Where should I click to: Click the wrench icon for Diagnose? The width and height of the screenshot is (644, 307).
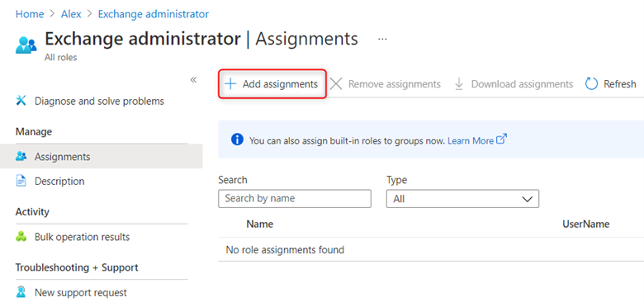[21, 101]
